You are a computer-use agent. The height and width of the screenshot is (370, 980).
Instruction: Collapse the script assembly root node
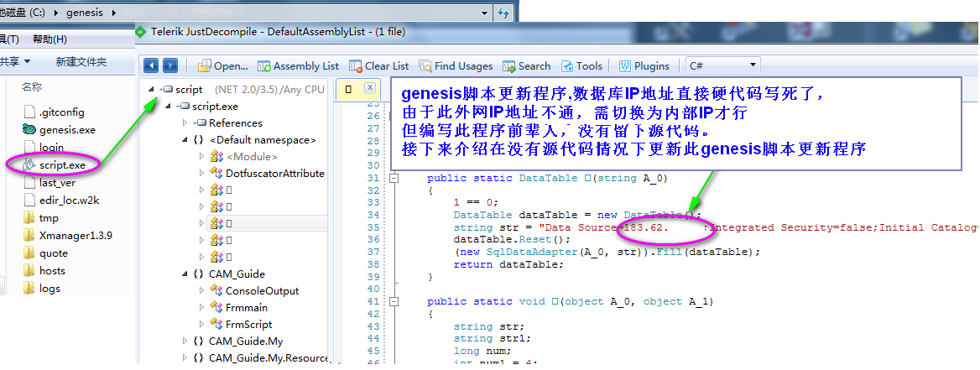[x=152, y=90]
